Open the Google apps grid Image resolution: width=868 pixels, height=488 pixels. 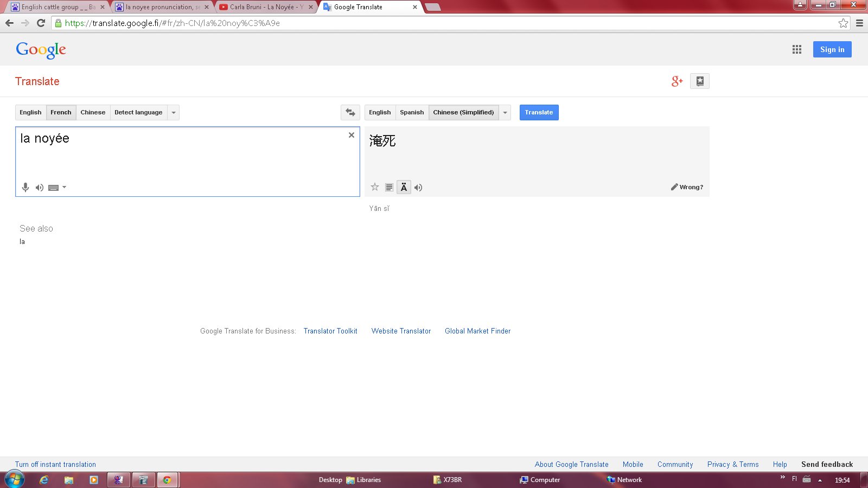(796, 49)
